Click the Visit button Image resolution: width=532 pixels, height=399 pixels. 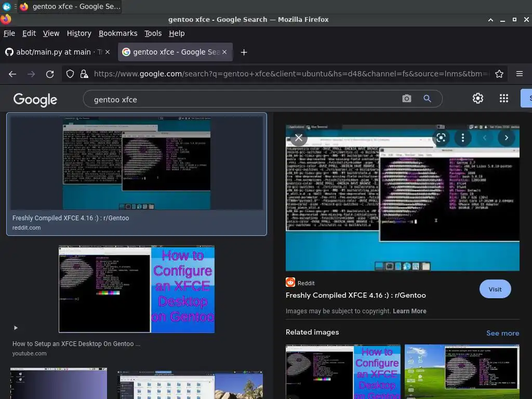click(x=495, y=289)
